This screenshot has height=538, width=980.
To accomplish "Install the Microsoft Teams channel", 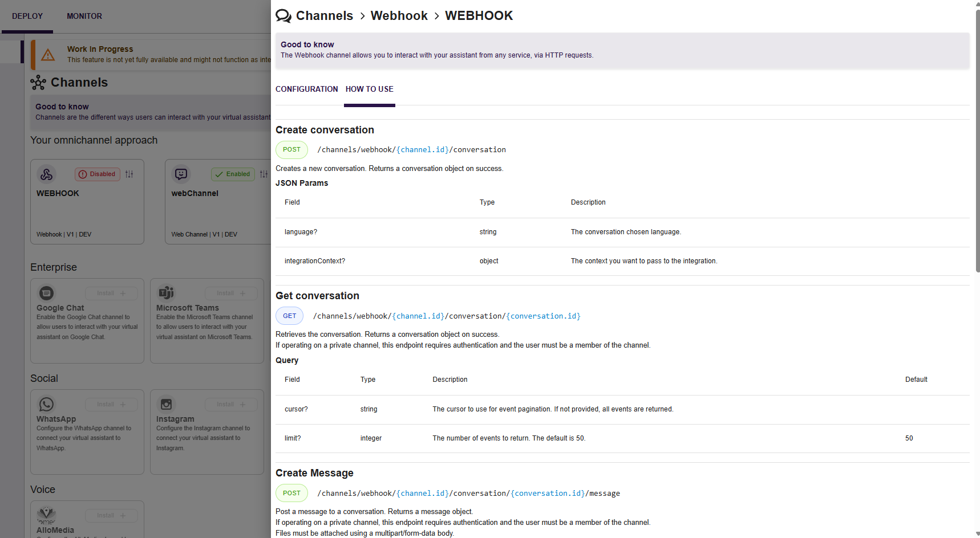I will [231, 294].
